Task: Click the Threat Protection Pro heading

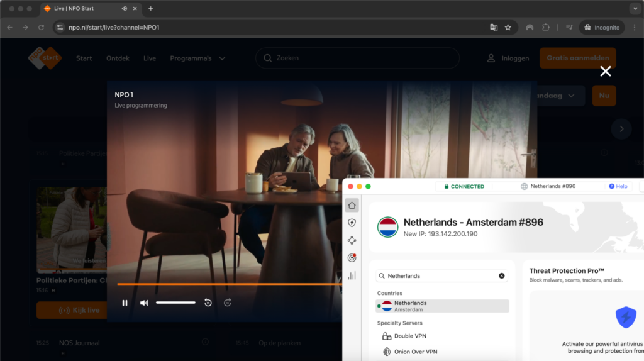Action: (x=567, y=270)
